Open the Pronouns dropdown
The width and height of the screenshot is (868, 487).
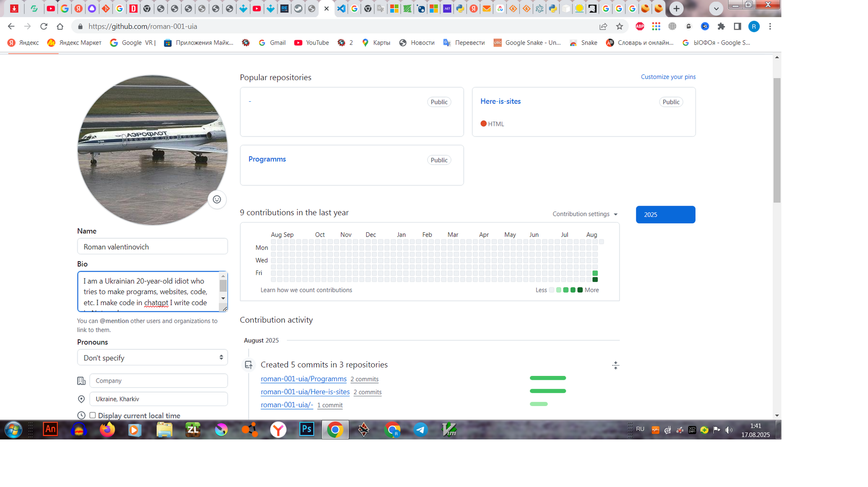[152, 357]
